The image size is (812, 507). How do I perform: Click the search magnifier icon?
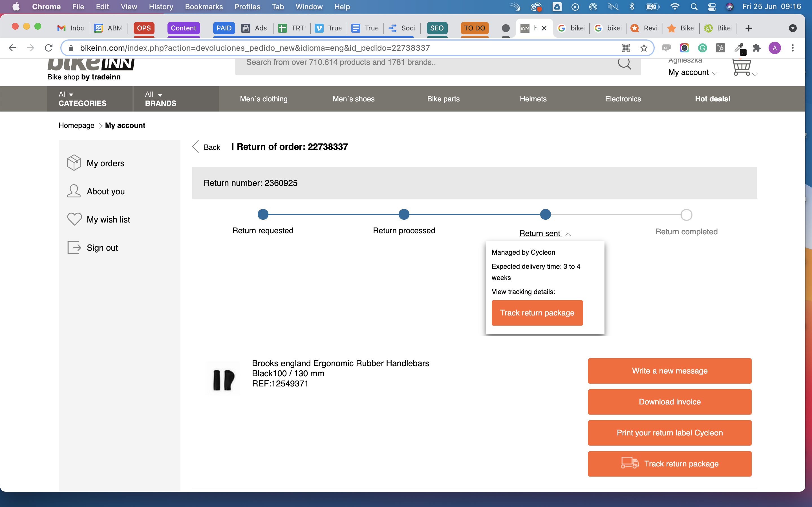pos(625,63)
